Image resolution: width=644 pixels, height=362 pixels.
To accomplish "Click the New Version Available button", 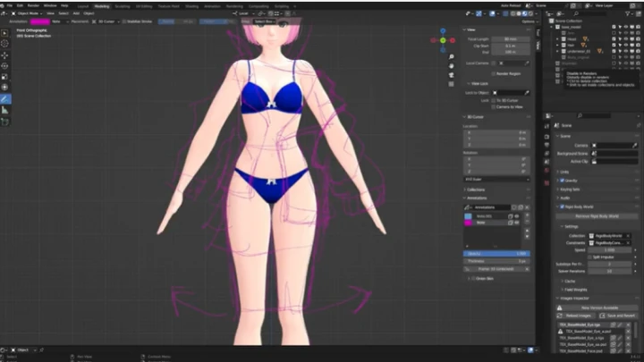I will point(597,307).
